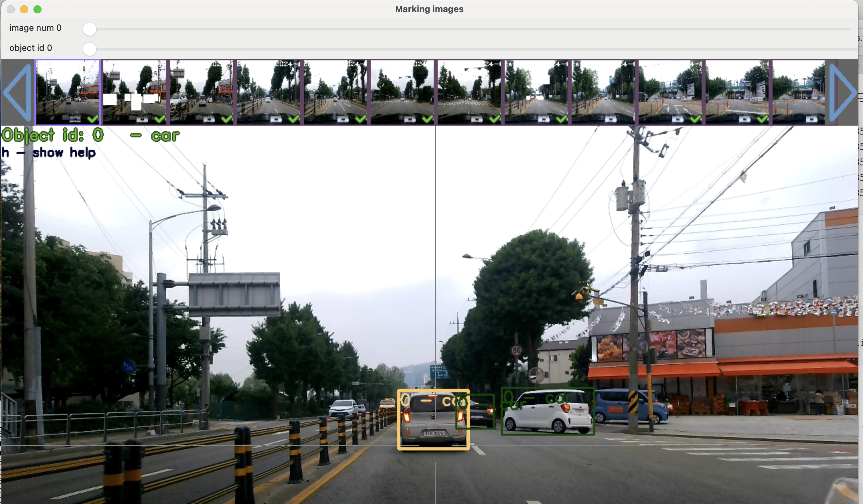The height and width of the screenshot is (504, 863).
Task: Click the 'Object id: 0 - car' label
Action: [x=90, y=135]
